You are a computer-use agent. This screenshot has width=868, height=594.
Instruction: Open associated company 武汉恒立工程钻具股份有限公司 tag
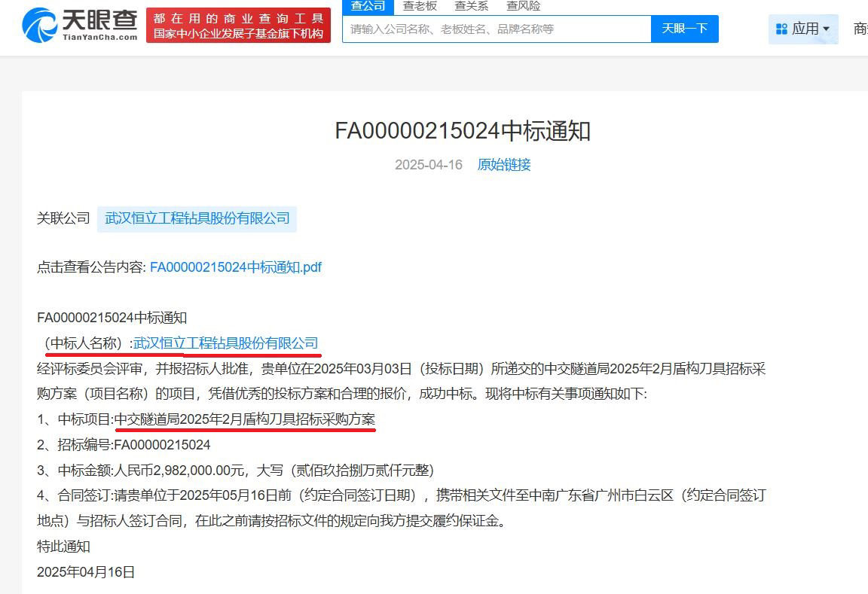pos(197,218)
